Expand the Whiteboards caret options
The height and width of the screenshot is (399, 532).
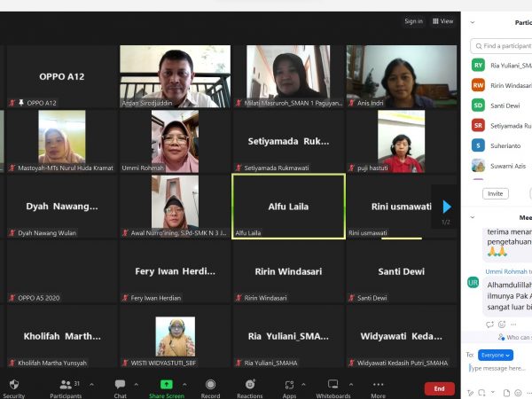351,385
